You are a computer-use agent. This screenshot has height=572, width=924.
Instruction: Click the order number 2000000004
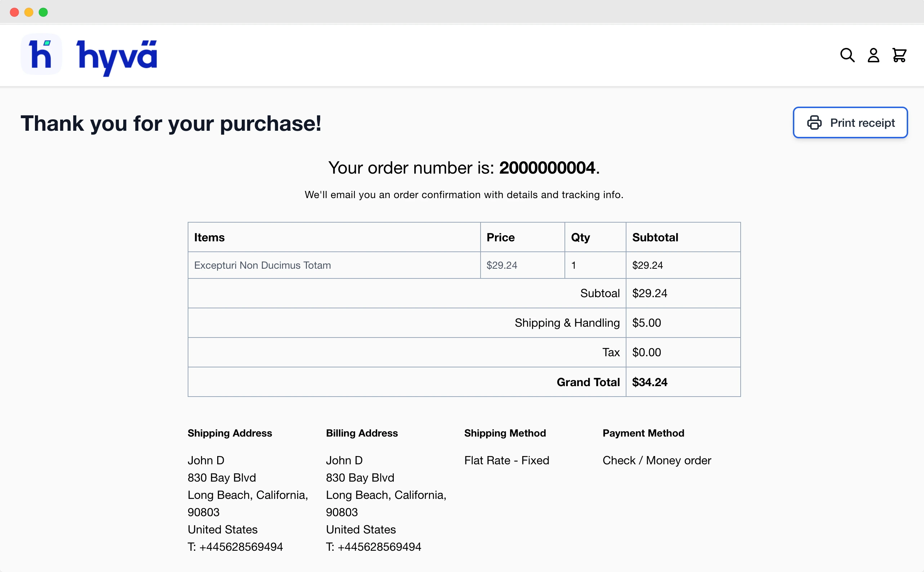547,168
